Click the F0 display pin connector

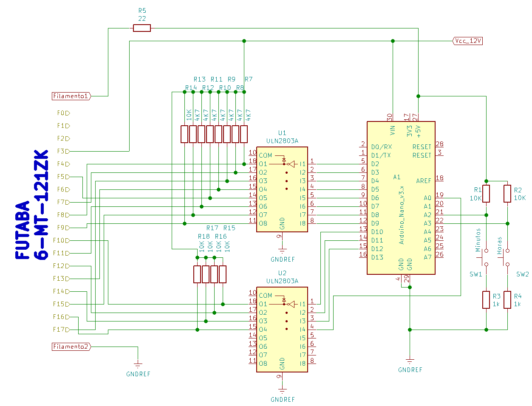point(63,113)
